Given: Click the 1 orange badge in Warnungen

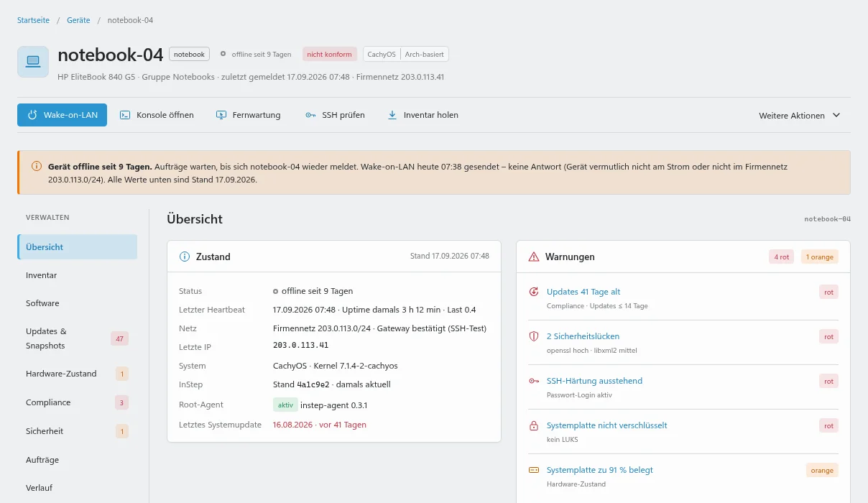Looking at the screenshot, I should coord(819,257).
